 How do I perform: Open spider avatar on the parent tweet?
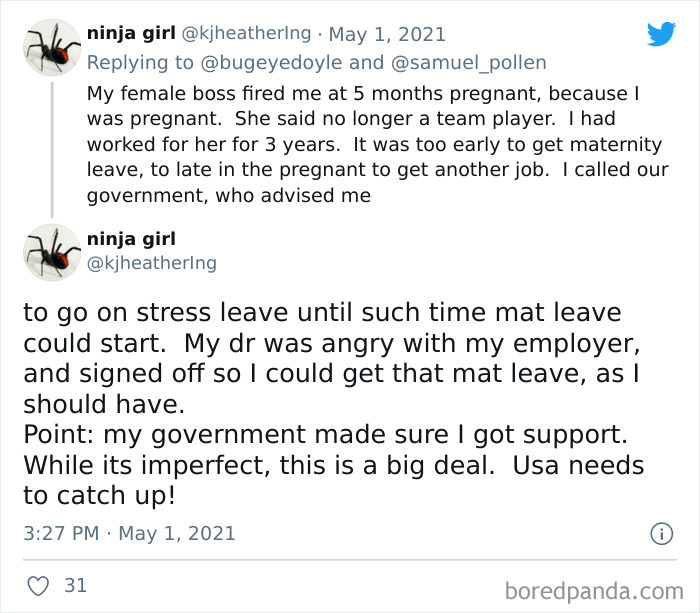coord(52,47)
